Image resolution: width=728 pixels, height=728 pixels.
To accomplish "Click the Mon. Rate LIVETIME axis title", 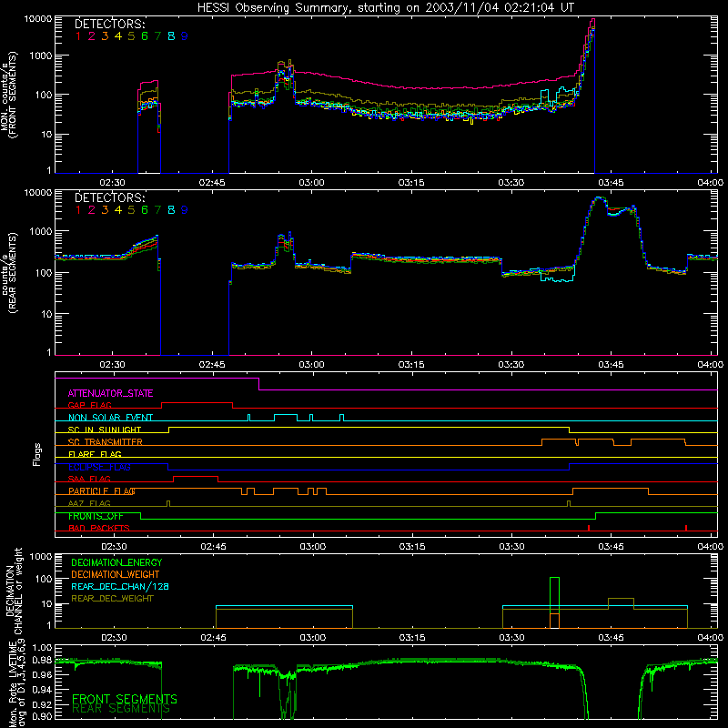I will (17, 684).
